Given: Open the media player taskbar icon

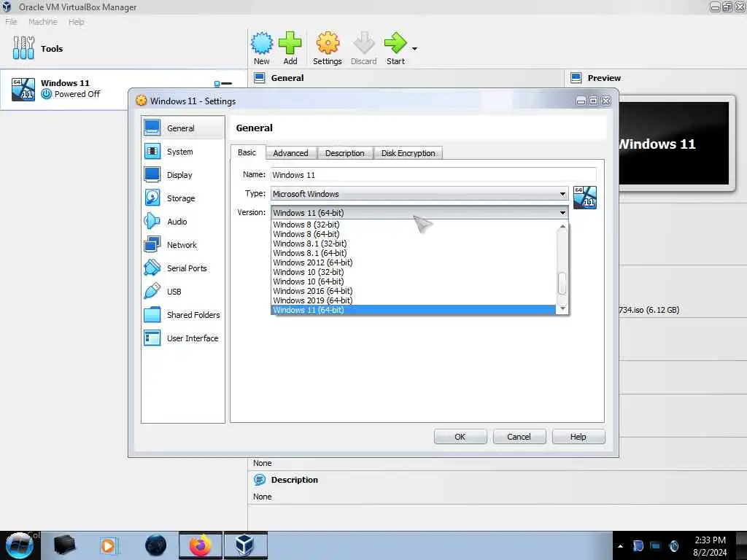Looking at the screenshot, I should (108, 545).
